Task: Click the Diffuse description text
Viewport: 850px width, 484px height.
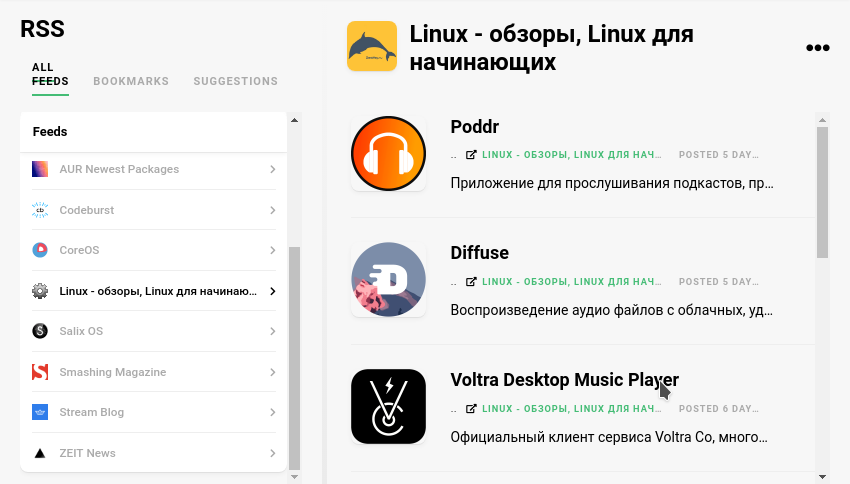Action: click(612, 310)
